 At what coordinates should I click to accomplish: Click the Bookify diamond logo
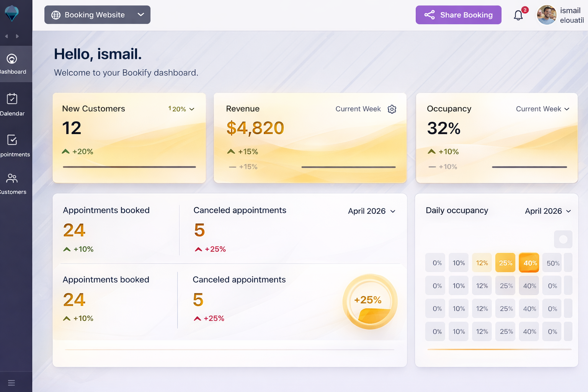pos(13,13)
